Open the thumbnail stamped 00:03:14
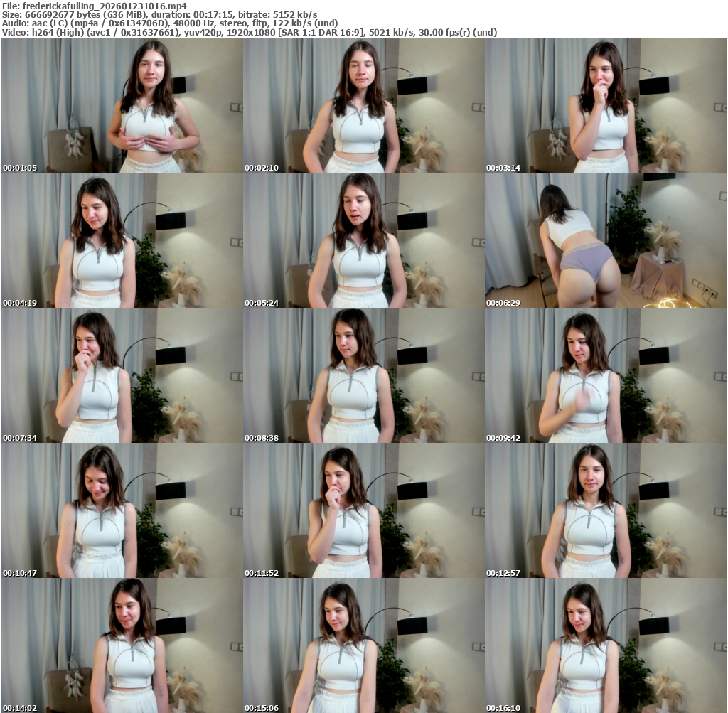Viewport: 728px width, 713px height. click(x=606, y=105)
